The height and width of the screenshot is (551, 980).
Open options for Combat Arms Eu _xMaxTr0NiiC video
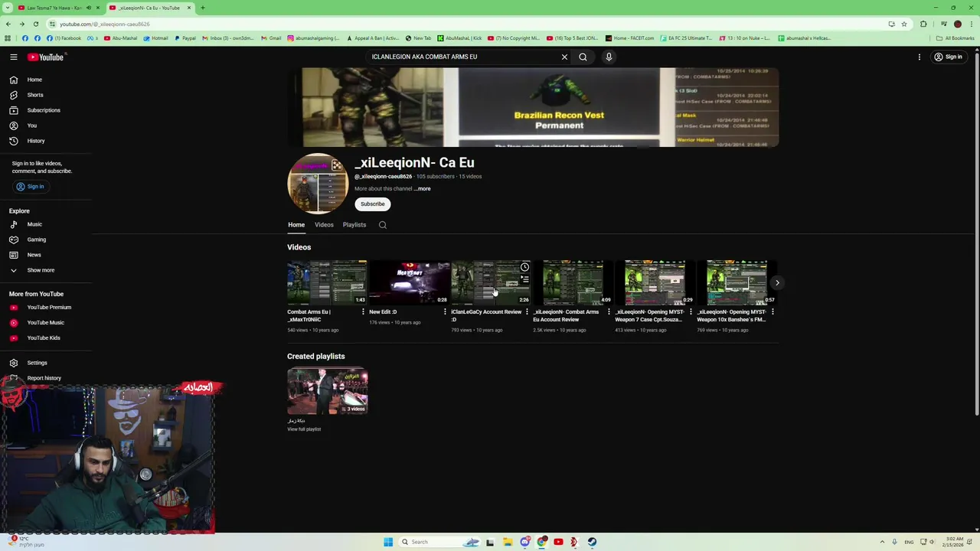click(363, 312)
